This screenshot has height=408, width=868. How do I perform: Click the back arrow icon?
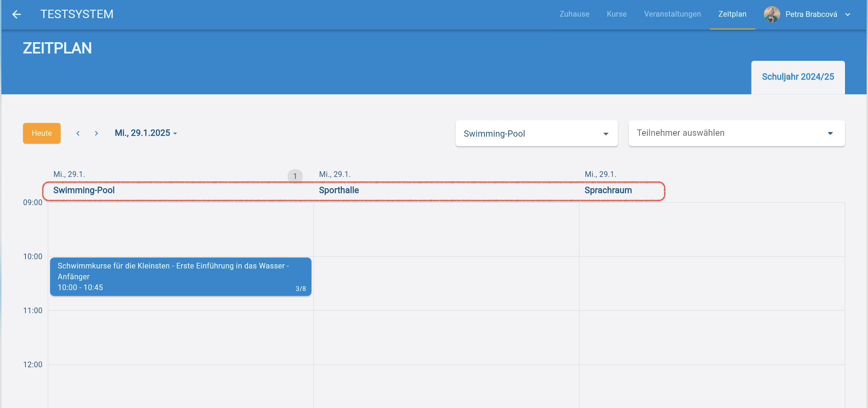tap(16, 14)
